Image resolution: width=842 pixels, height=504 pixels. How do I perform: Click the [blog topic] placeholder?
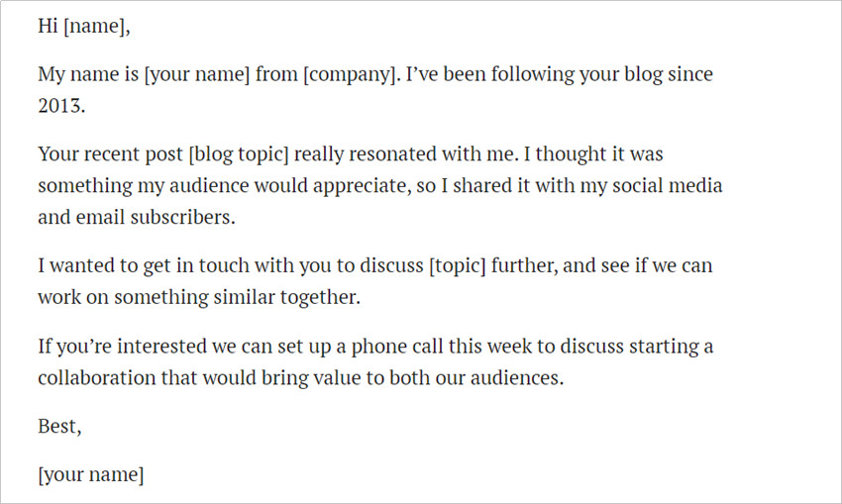pyautogui.click(x=238, y=153)
